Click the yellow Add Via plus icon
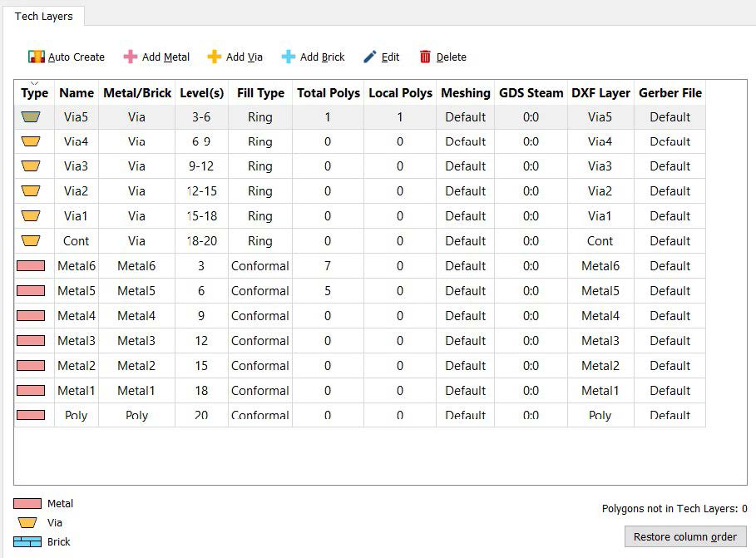Image resolution: width=756 pixels, height=558 pixels. click(x=214, y=57)
